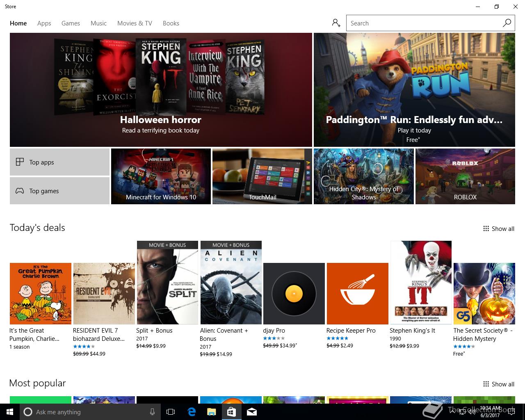Click the magnifier search icon
The width and height of the screenshot is (525, 420).
tap(507, 23)
